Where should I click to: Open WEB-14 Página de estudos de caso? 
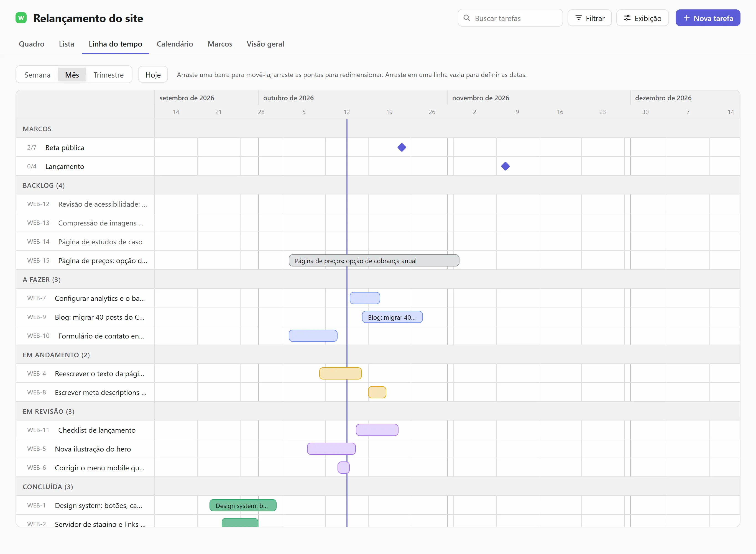(85, 242)
